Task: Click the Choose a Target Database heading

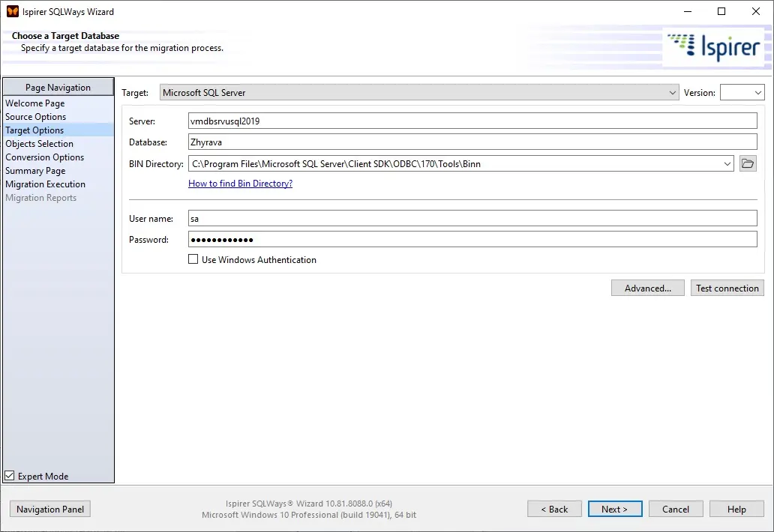Action: pos(66,35)
